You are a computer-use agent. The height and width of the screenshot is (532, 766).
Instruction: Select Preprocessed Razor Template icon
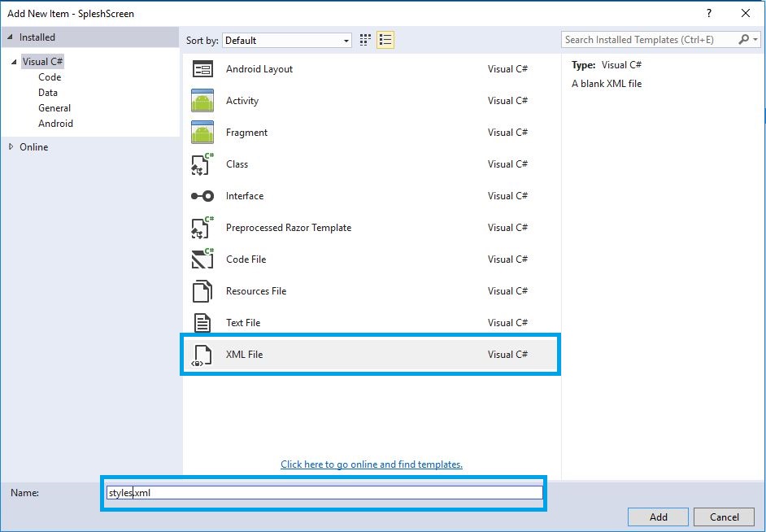click(x=202, y=228)
